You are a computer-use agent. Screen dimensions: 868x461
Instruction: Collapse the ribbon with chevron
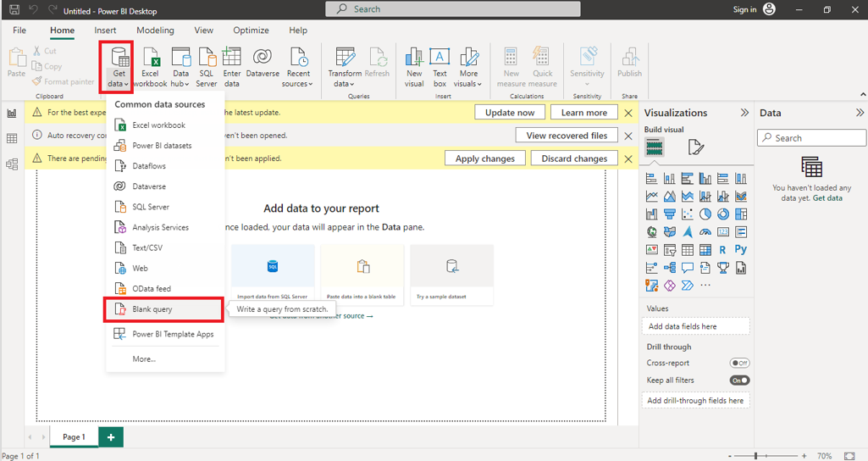click(862, 95)
